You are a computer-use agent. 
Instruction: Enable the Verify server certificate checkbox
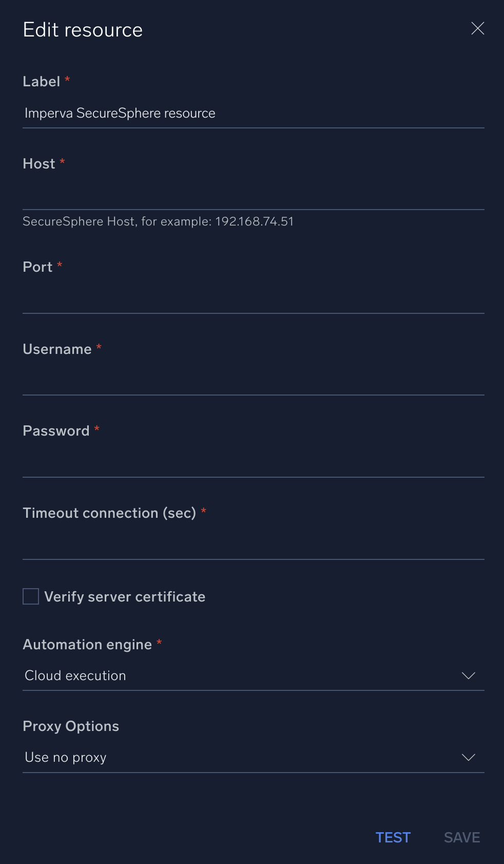tap(30, 596)
